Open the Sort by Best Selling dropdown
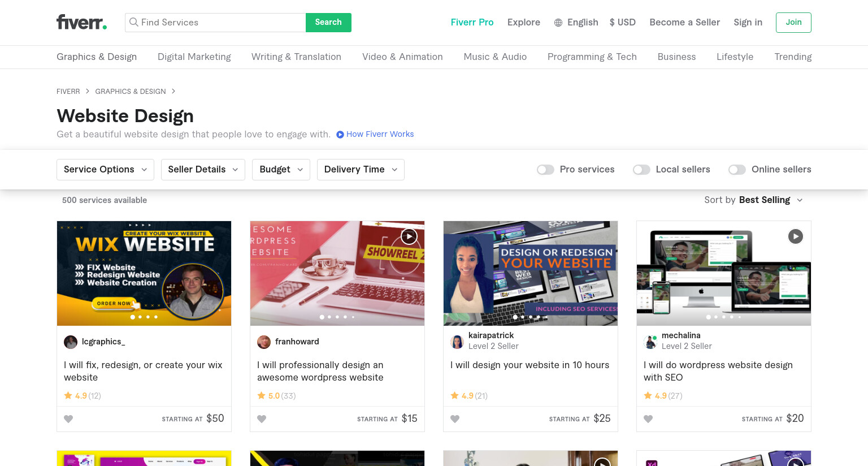Screen dimensions: 868x466 click(x=753, y=200)
